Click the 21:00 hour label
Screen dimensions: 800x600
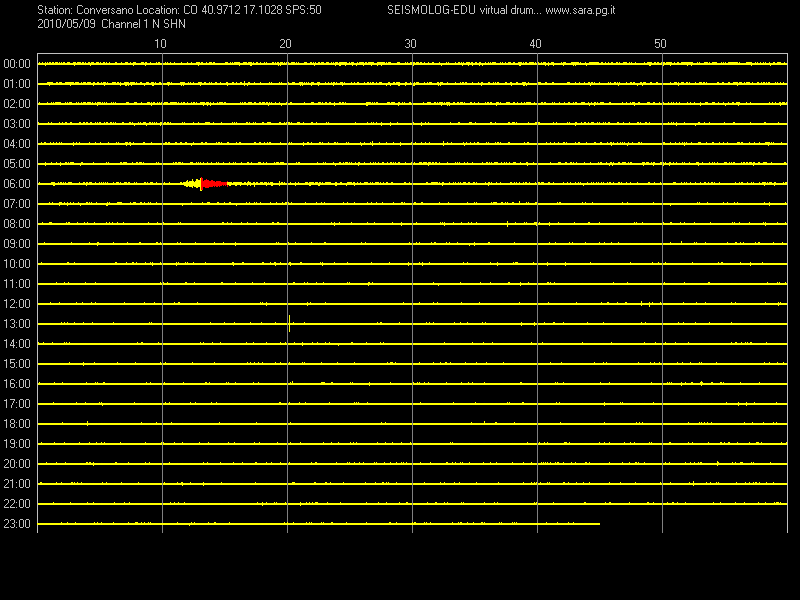pyautogui.click(x=17, y=484)
